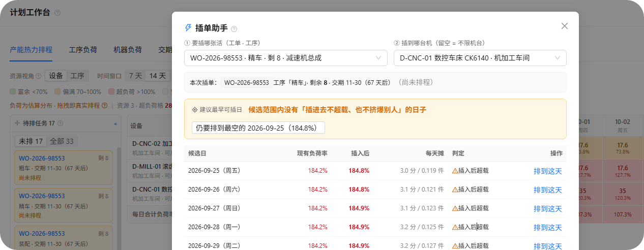
Task: Click help icon beside 待排任务 17
Action: pyautogui.click(x=61, y=123)
